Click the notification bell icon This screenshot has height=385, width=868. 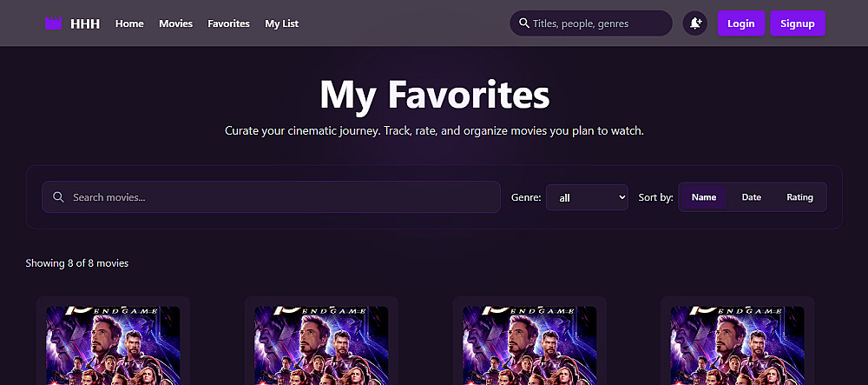694,23
